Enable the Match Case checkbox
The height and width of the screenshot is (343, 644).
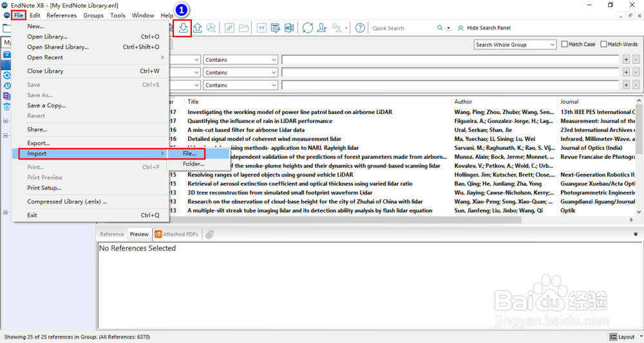point(564,44)
